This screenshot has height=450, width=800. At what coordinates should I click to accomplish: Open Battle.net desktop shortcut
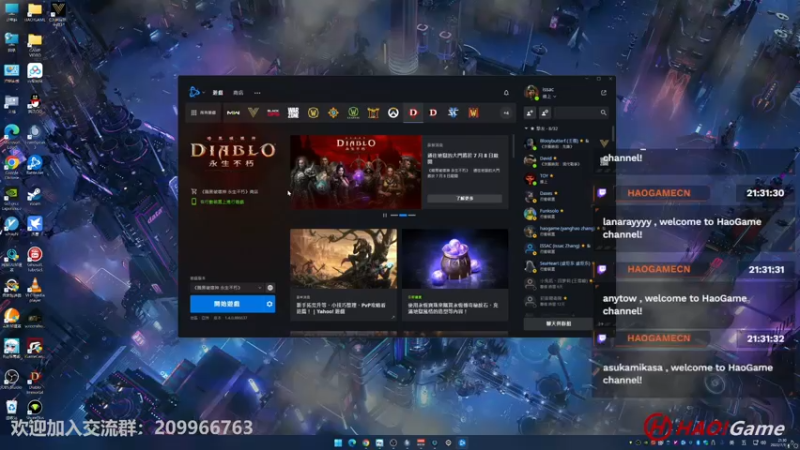click(x=35, y=166)
